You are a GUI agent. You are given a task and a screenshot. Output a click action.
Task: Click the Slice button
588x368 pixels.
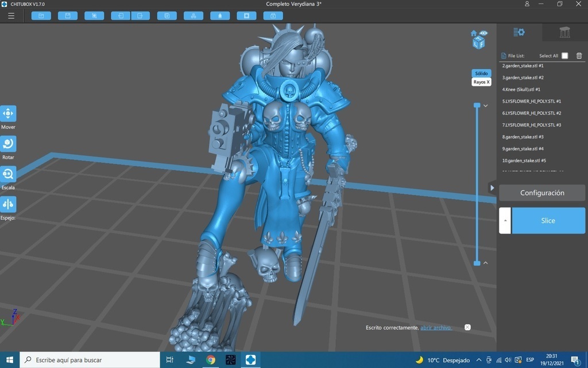point(548,220)
